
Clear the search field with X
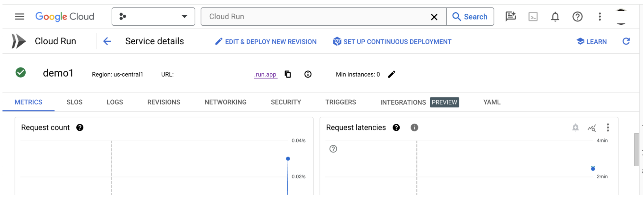(x=434, y=17)
